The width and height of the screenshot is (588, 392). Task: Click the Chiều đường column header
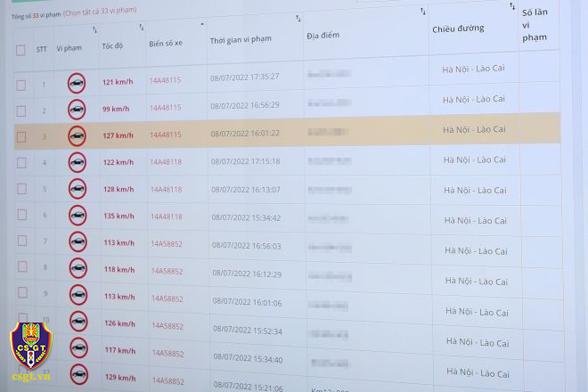458,29
